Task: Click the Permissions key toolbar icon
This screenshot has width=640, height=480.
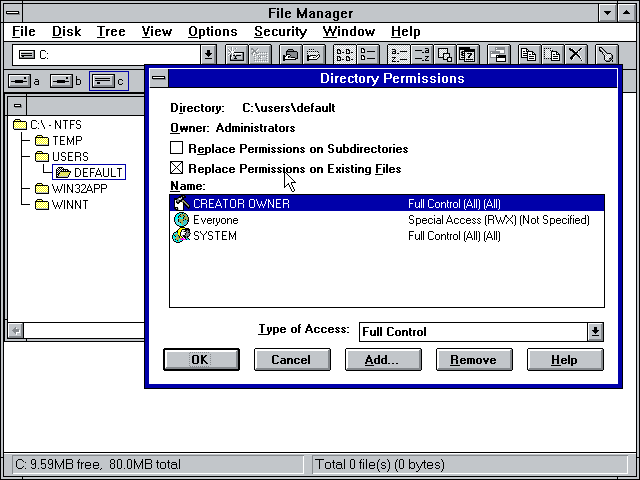Action: point(606,54)
